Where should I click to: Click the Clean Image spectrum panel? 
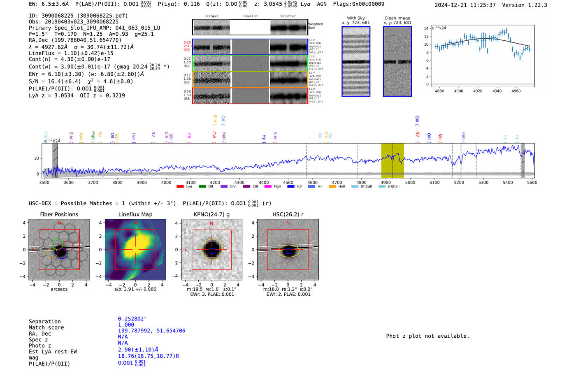point(397,61)
